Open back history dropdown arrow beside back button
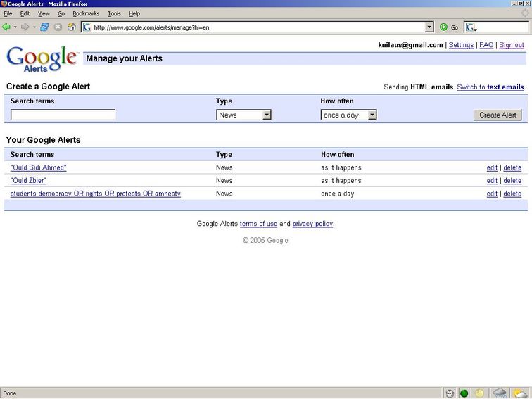Screen dimensions: 532x399 [15, 27]
